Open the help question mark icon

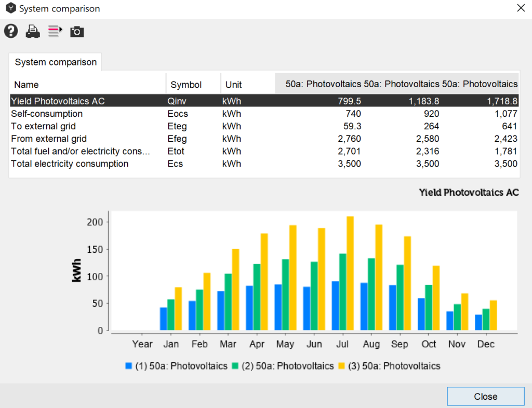pyautogui.click(x=11, y=31)
